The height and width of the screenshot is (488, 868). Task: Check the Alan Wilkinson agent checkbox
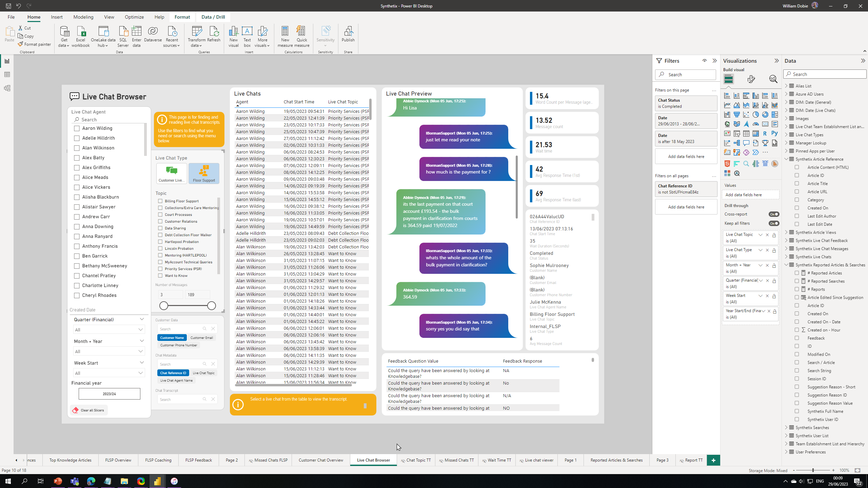(77, 148)
